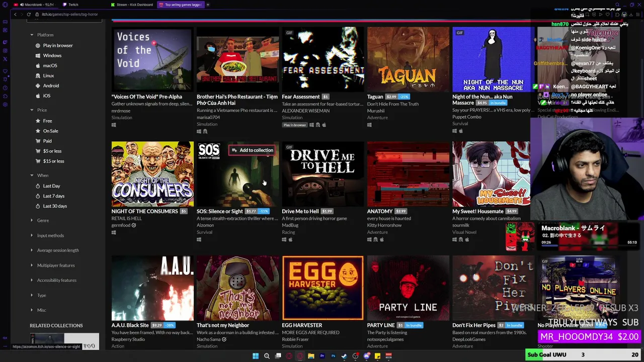Open Voices of the Void thumbnail
The height and width of the screenshot is (362, 644).
pyautogui.click(x=152, y=59)
